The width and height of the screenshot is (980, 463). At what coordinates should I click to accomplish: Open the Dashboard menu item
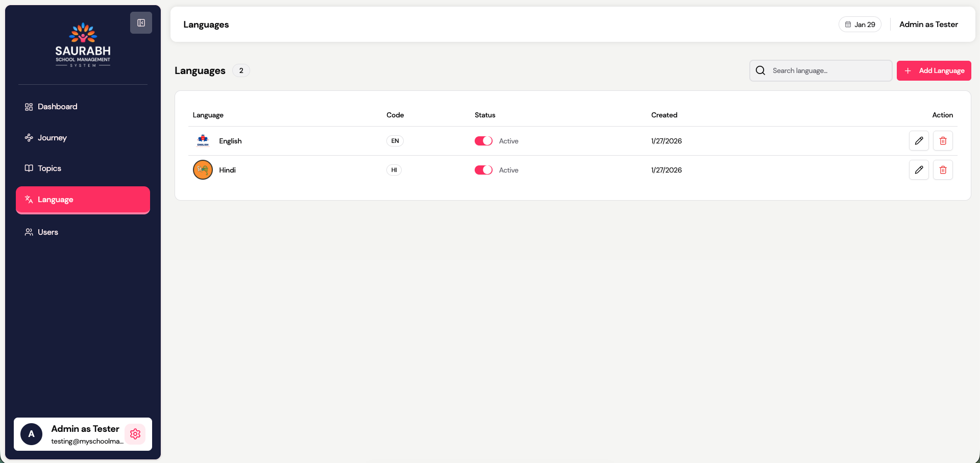[x=57, y=107]
